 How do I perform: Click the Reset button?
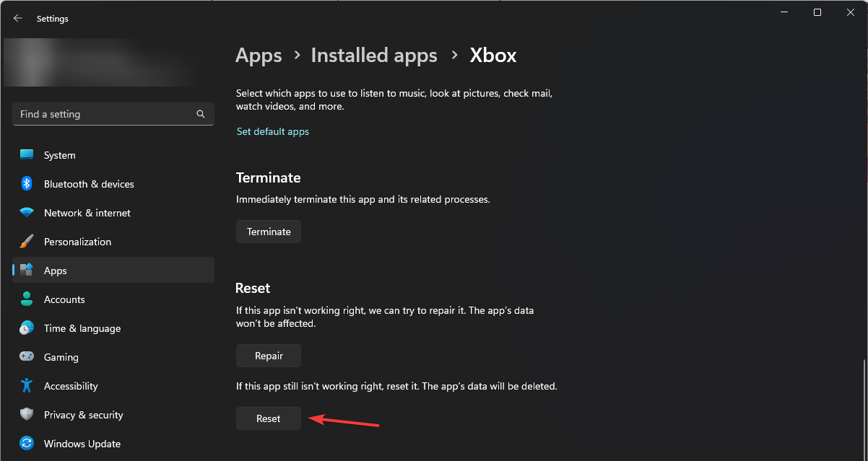[x=269, y=418]
